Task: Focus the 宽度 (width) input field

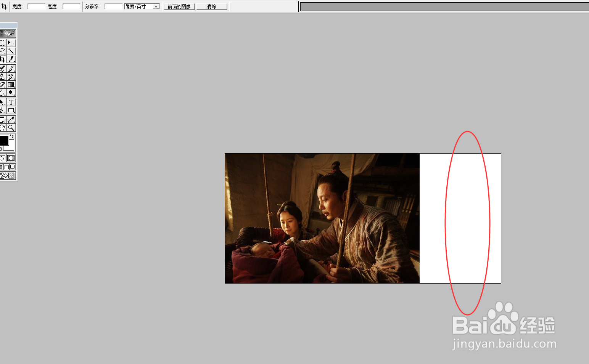Action: (36, 6)
